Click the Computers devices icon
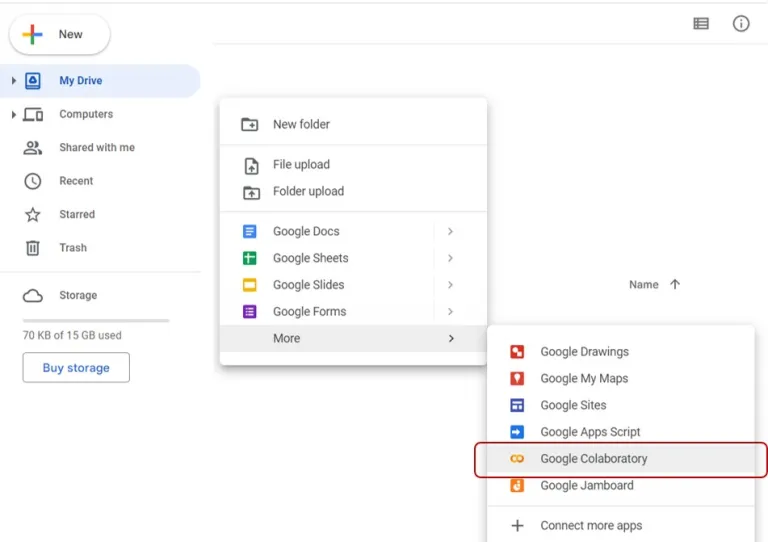 [33, 115]
